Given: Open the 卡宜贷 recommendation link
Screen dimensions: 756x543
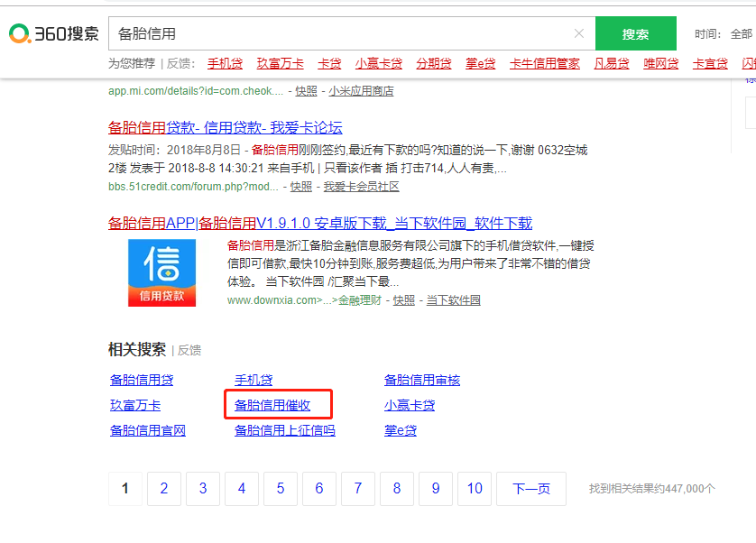Looking at the screenshot, I should pos(710,63).
